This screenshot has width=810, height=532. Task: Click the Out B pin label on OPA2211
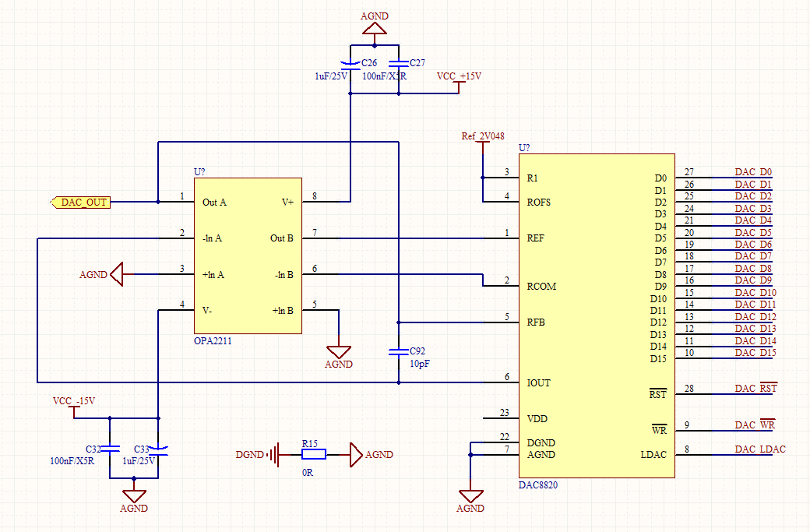(x=281, y=238)
